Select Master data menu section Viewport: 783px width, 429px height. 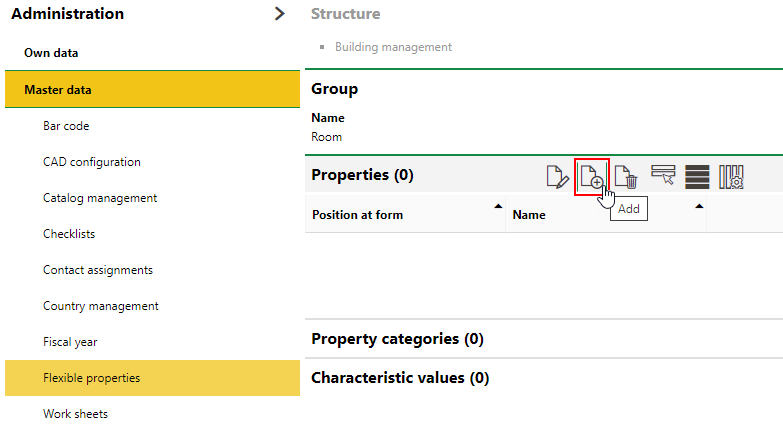pyautogui.click(x=58, y=90)
